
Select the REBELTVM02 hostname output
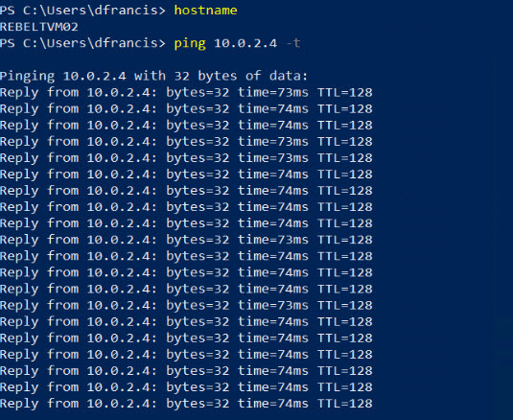click(x=39, y=27)
